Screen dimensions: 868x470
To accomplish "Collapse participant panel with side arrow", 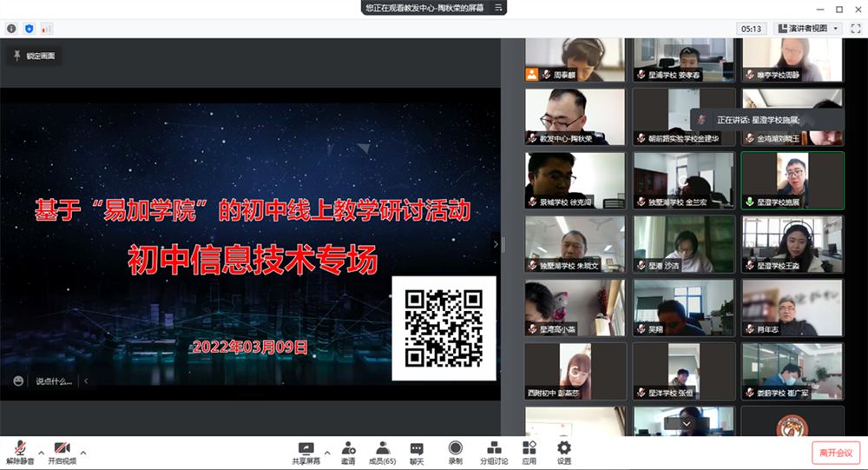I will 496,244.
